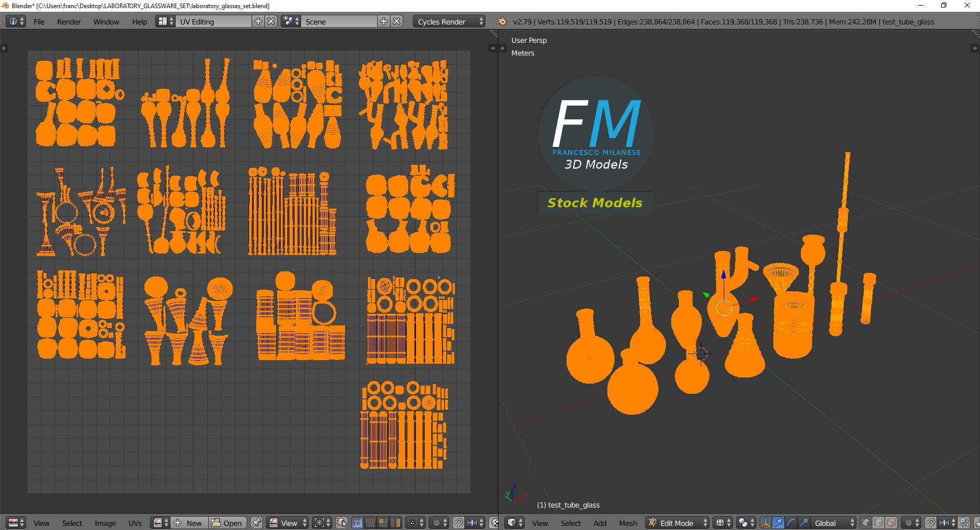Image resolution: width=980 pixels, height=530 pixels.
Task: Browse images to link in UV editor
Action: pyautogui.click(x=160, y=523)
